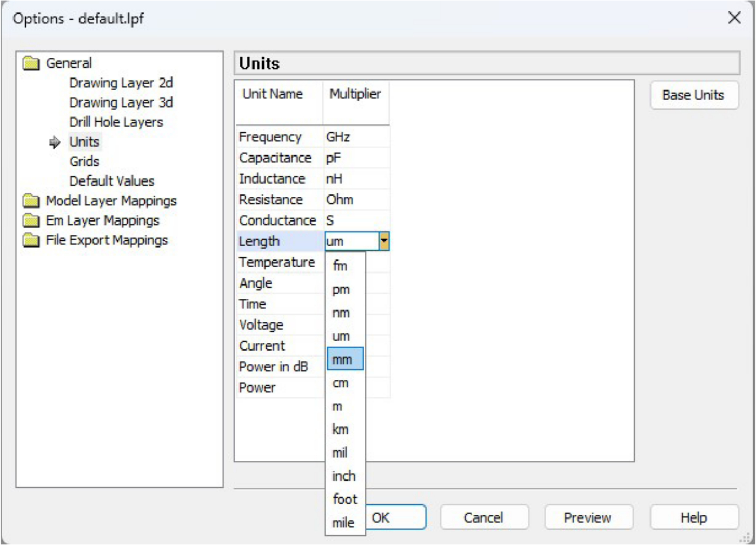Show the Default Values page
The height and width of the screenshot is (545, 756).
(112, 181)
